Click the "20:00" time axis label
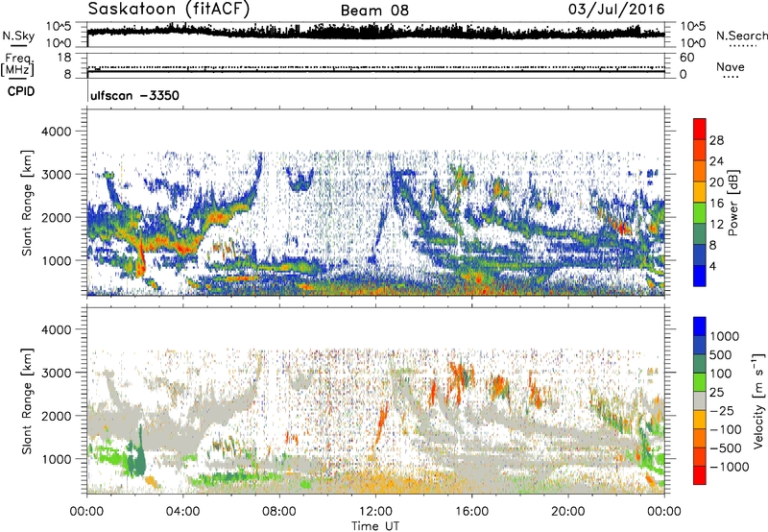 (x=568, y=512)
